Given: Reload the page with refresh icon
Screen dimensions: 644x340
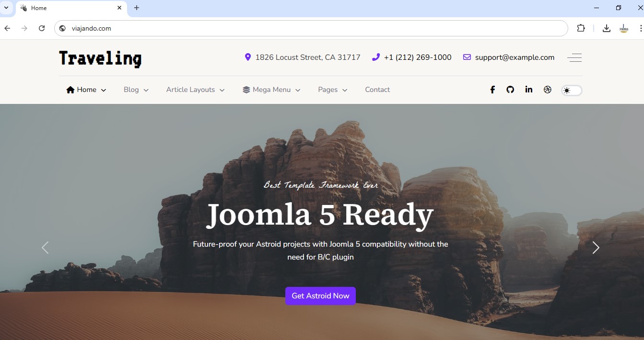Looking at the screenshot, I should (42, 28).
